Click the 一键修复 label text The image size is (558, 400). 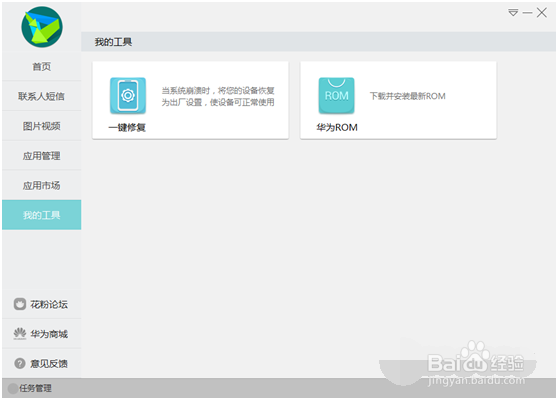(127, 127)
